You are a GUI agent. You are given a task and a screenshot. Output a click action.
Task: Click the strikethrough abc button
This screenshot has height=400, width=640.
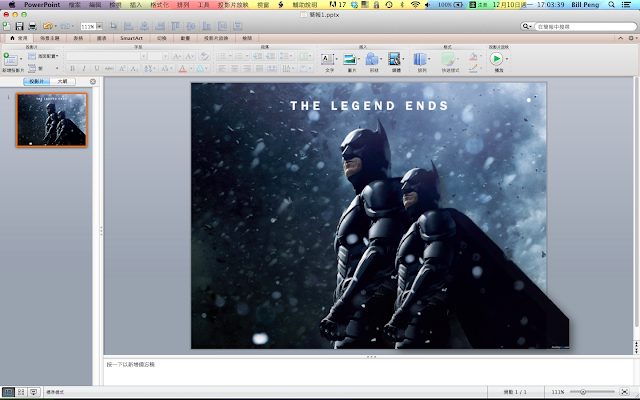(x=109, y=69)
